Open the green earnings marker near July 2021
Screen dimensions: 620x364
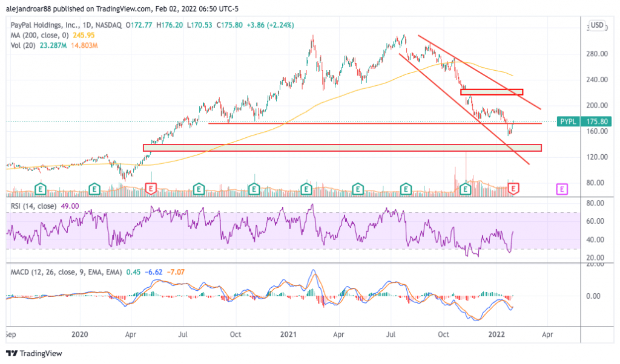[405, 189]
